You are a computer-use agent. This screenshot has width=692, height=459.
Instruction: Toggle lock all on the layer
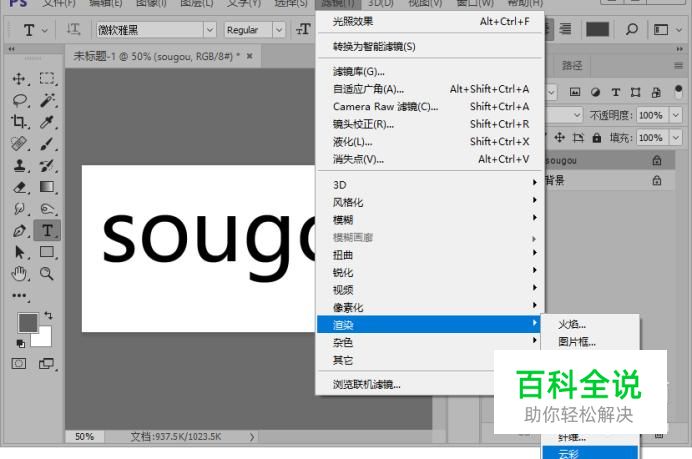click(x=597, y=138)
